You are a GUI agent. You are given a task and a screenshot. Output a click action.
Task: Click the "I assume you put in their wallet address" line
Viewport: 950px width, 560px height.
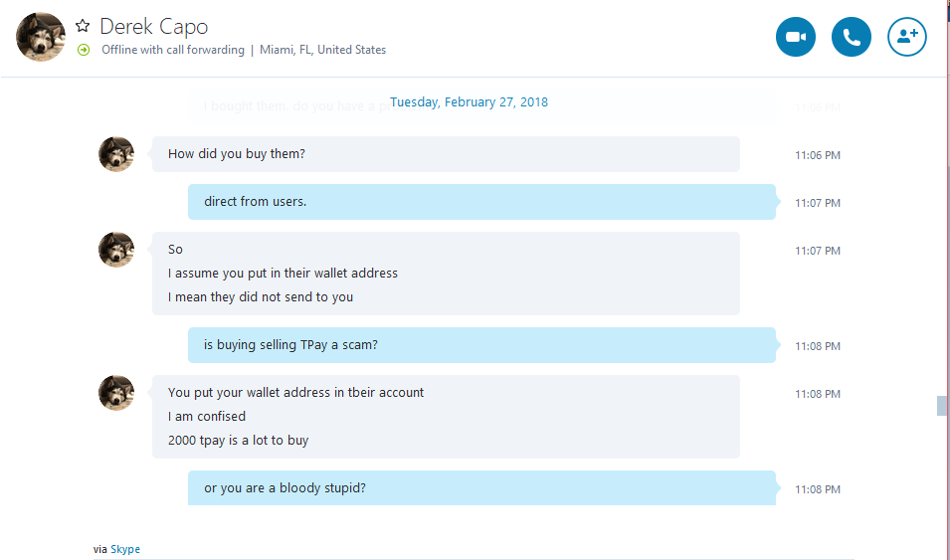(283, 274)
